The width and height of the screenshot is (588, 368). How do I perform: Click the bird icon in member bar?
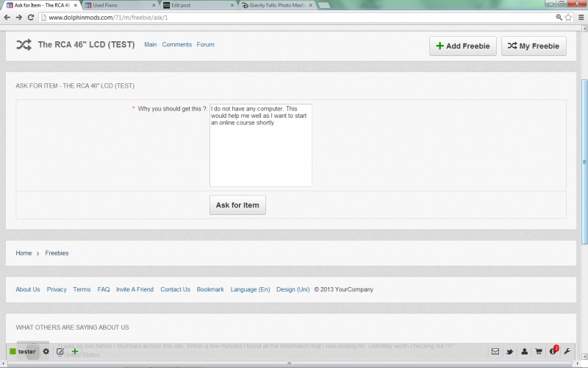(509, 352)
